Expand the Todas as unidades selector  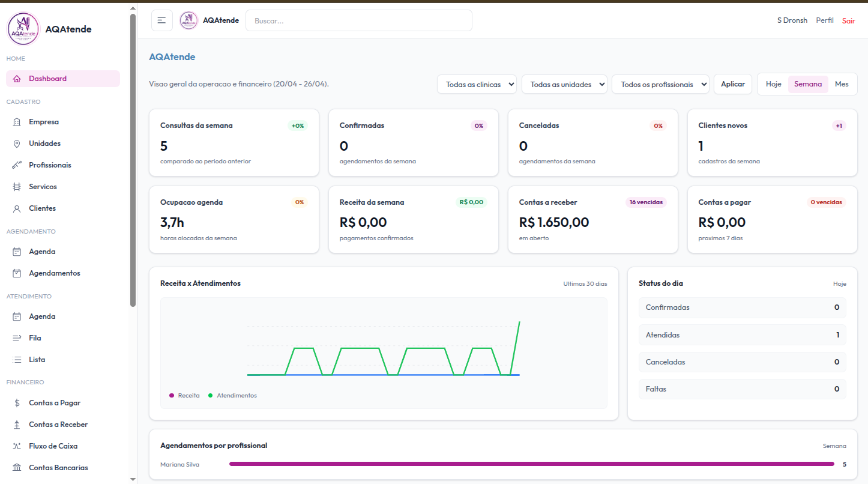coord(564,84)
